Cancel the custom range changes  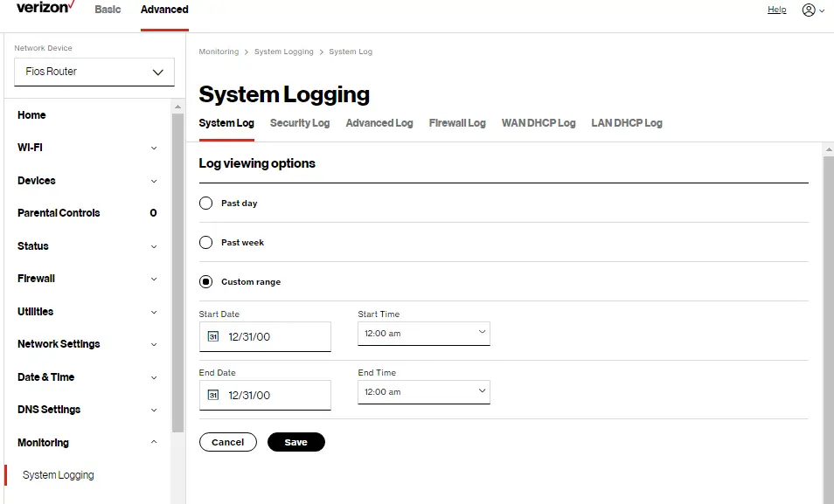(x=227, y=442)
